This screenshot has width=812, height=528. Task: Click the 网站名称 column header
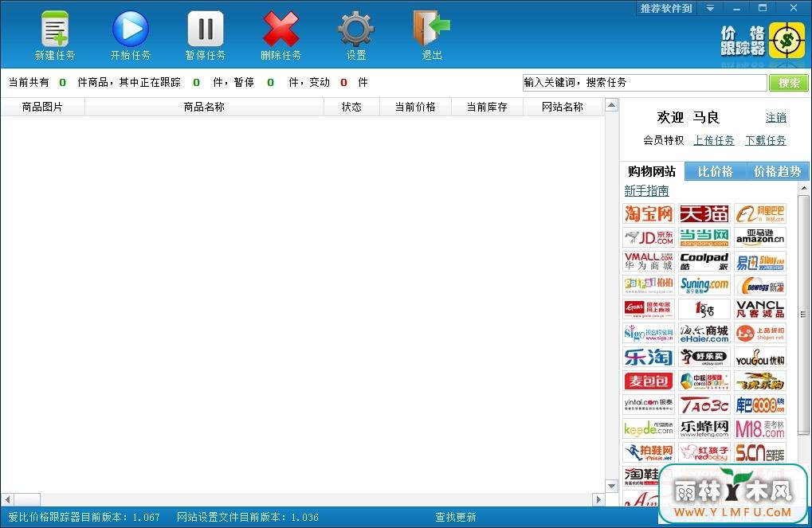(563, 108)
